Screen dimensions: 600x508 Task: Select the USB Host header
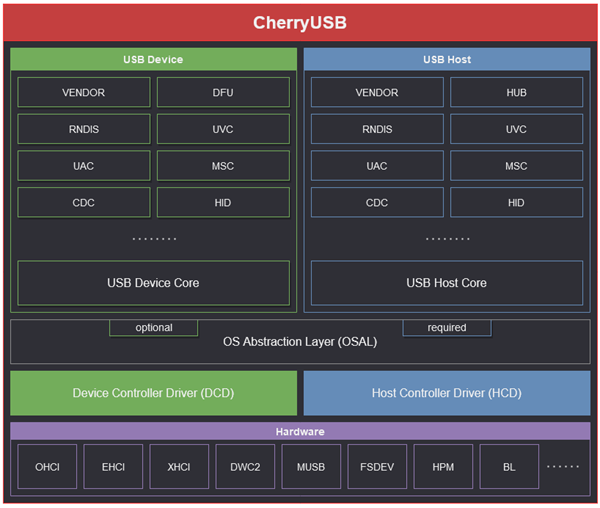pos(446,59)
